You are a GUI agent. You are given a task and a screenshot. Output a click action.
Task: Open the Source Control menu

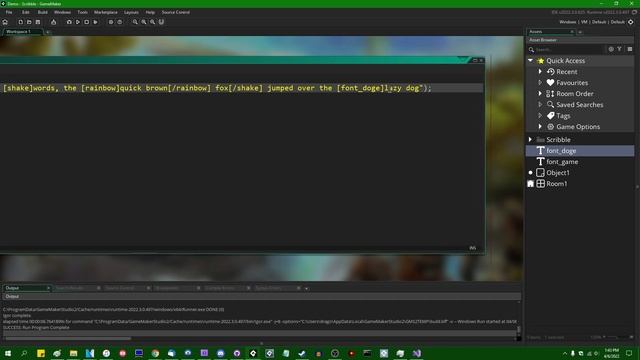176,12
